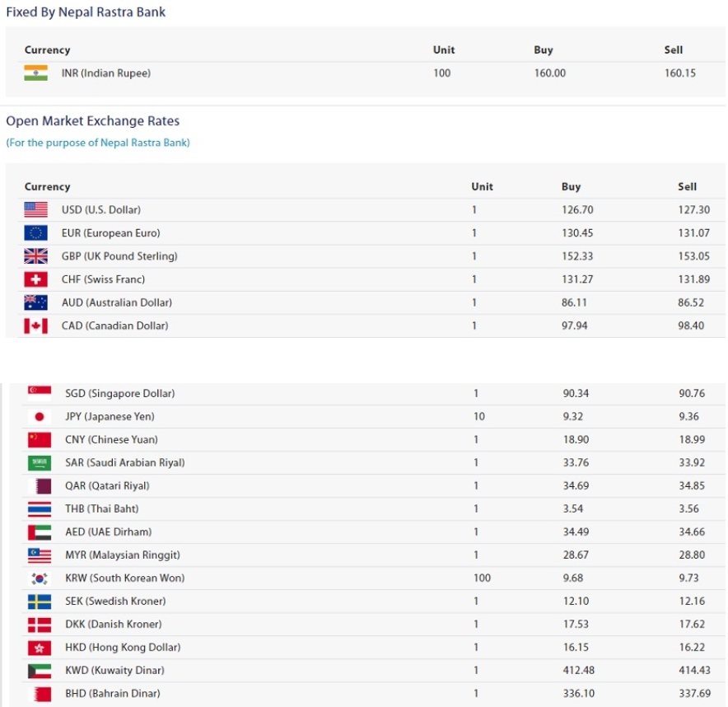Click the Kuwait flag icon

[x=40, y=671]
